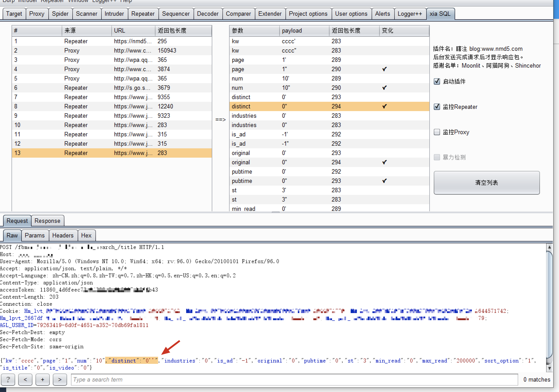Open the Extender tab
The height and width of the screenshot is (392, 559).
(270, 14)
